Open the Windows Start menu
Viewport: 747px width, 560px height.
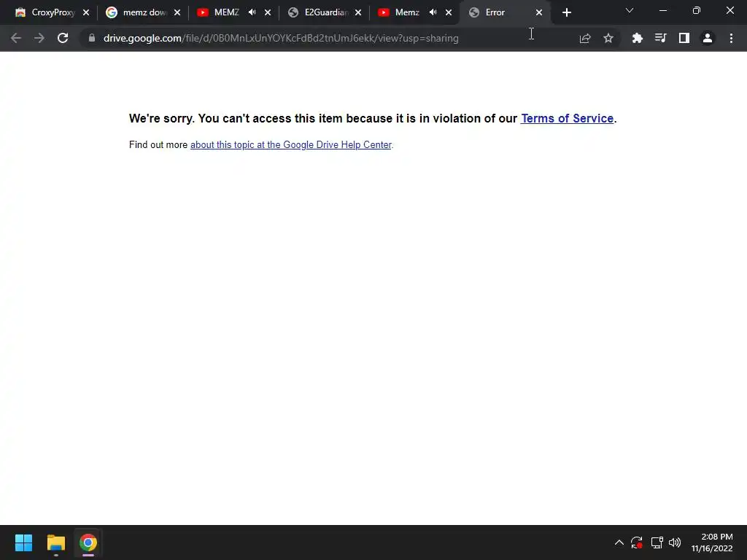point(23,542)
